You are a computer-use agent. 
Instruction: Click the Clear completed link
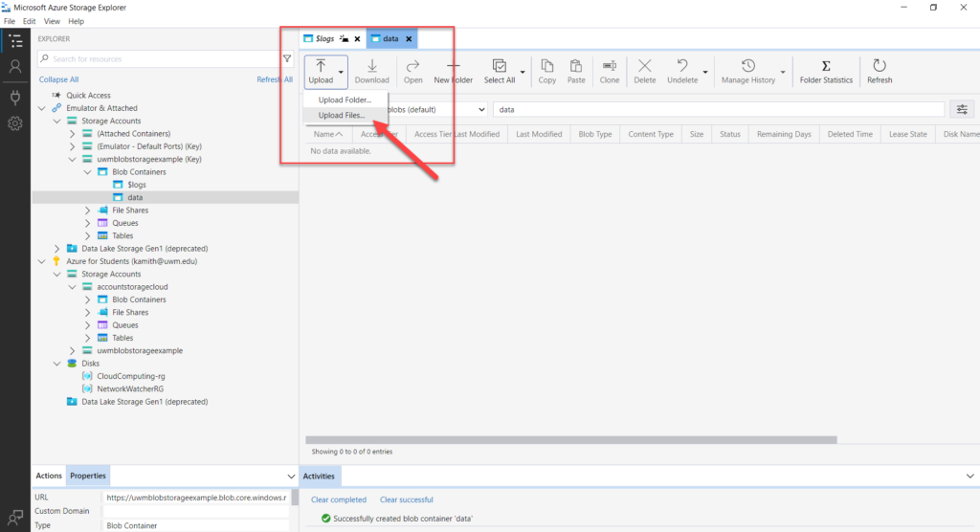tap(339, 499)
